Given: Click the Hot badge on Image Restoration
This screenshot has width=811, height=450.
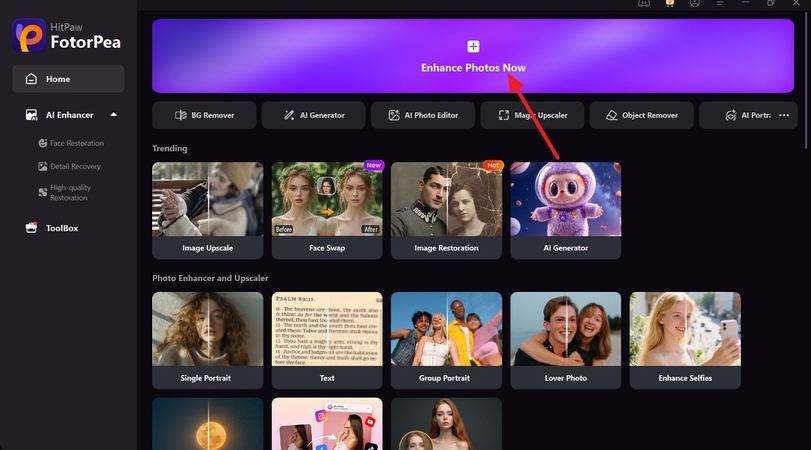Looking at the screenshot, I should [493, 166].
